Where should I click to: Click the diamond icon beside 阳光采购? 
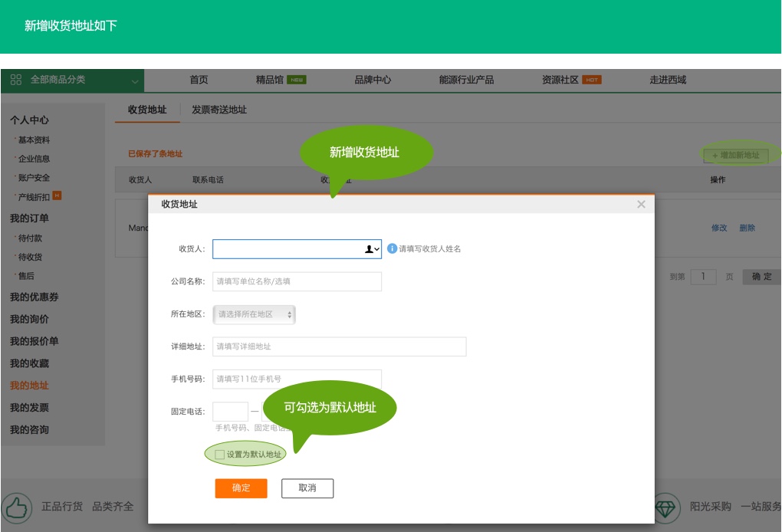666,507
